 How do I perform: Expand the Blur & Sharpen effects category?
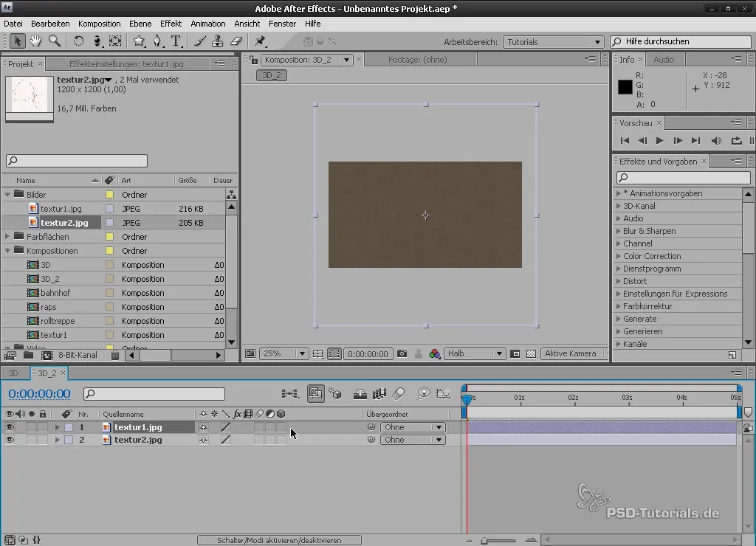618,231
